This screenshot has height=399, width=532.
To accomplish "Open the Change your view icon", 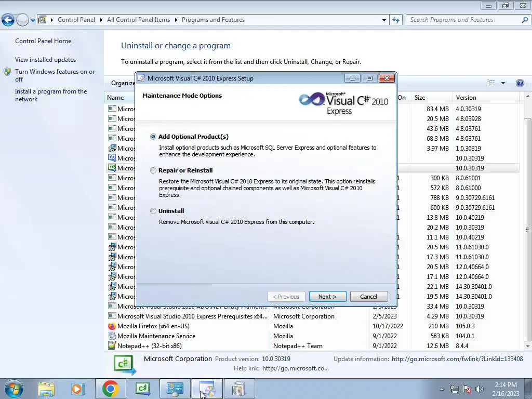I will (x=490, y=83).
